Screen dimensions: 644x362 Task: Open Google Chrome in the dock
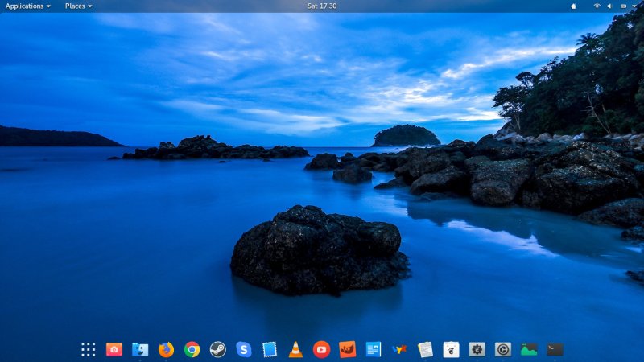tap(192, 349)
